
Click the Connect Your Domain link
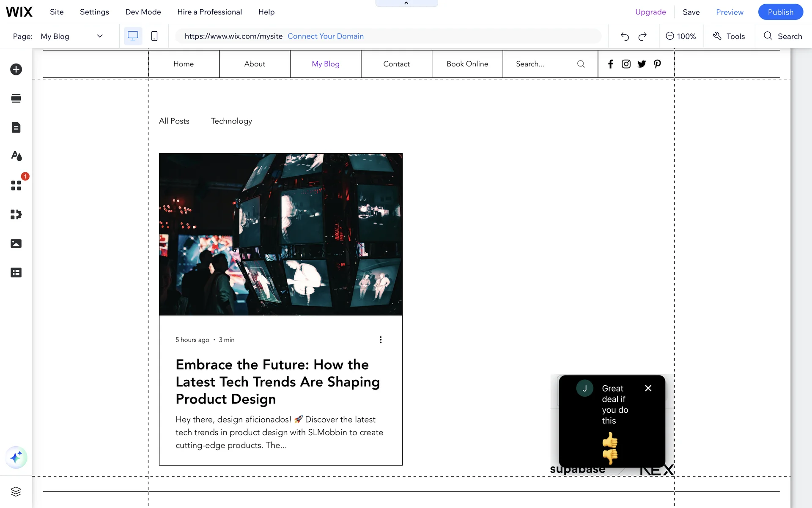coord(326,36)
